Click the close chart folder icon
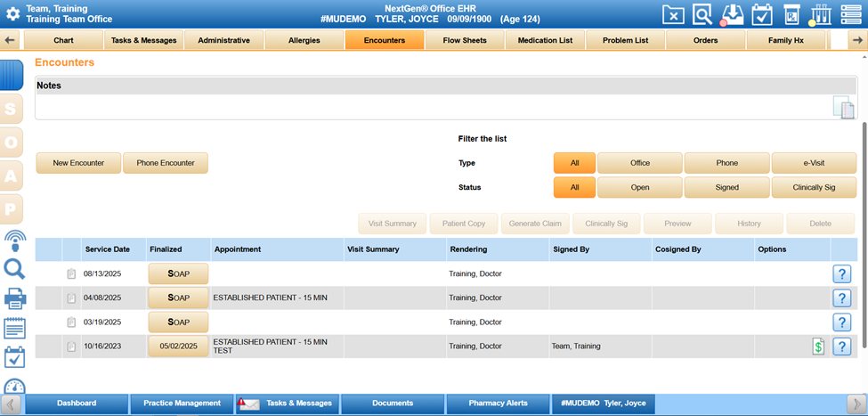The image size is (868, 416). coord(674,14)
